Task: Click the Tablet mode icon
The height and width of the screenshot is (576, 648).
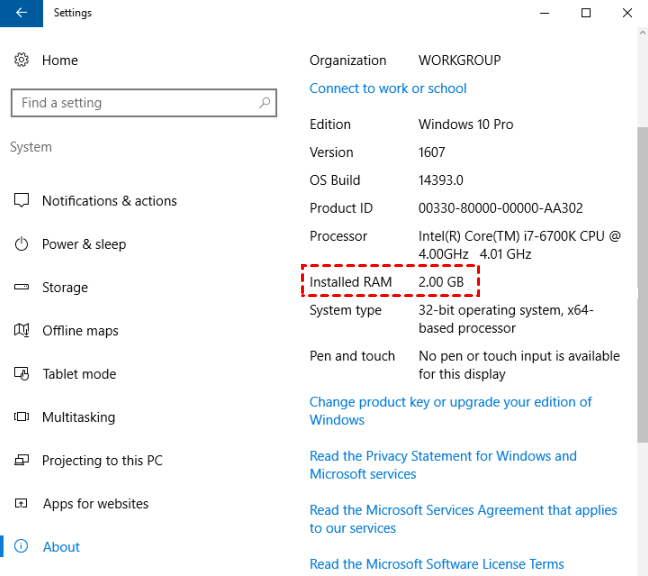Action: [21, 374]
